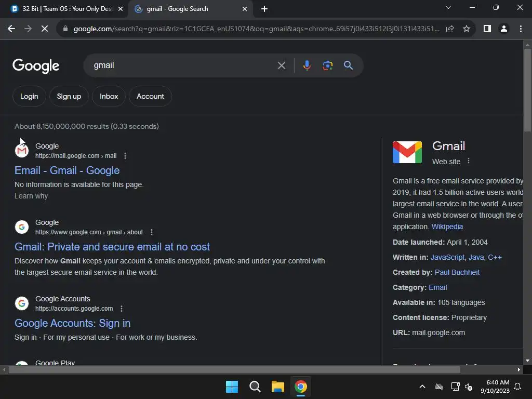Open Gmail: Private and secure email result
The image size is (532, 399).
coord(112,247)
